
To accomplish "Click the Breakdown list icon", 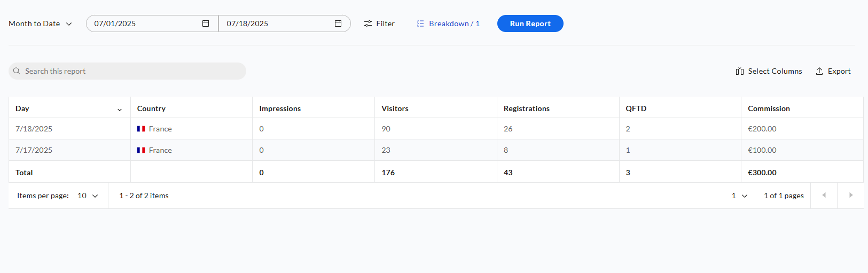I will tap(420, 24).
